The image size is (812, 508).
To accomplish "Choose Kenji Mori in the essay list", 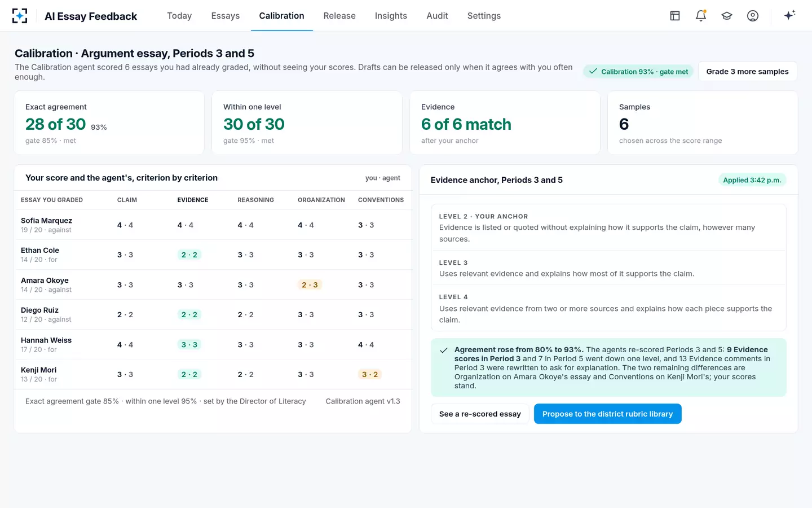I will point(38,370).
